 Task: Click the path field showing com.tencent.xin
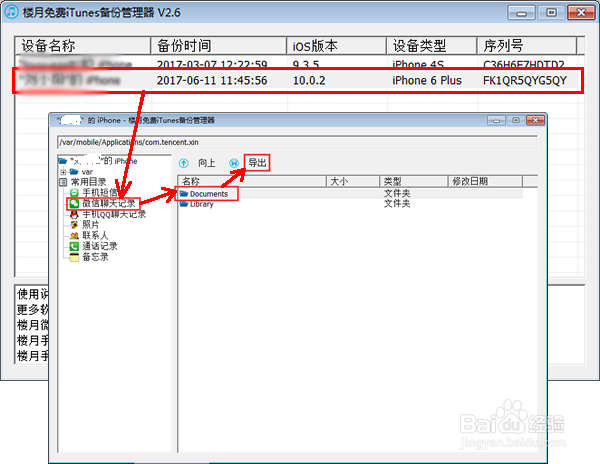(297, 142)
